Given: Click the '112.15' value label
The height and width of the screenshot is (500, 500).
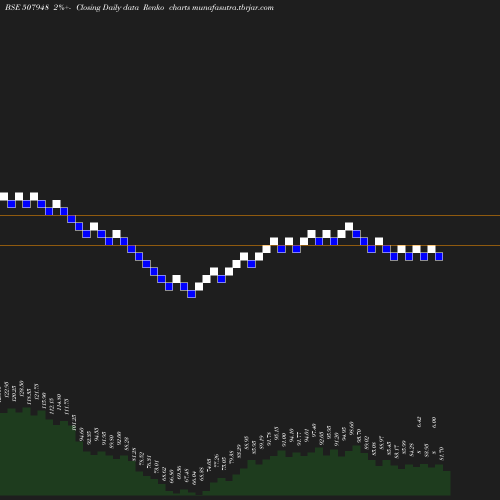Looking at the screenshot, I should [x=51, y=406].
